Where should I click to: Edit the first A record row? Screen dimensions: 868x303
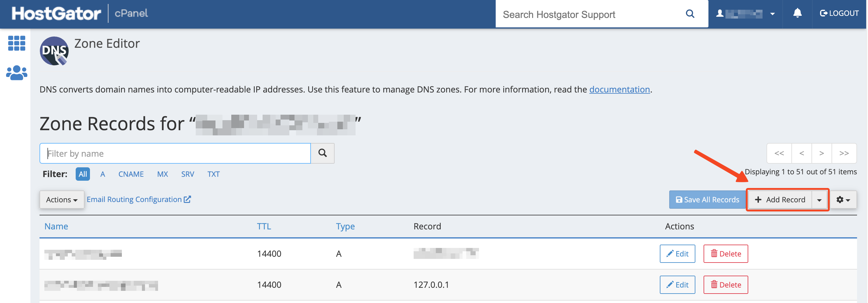[677, 254]
